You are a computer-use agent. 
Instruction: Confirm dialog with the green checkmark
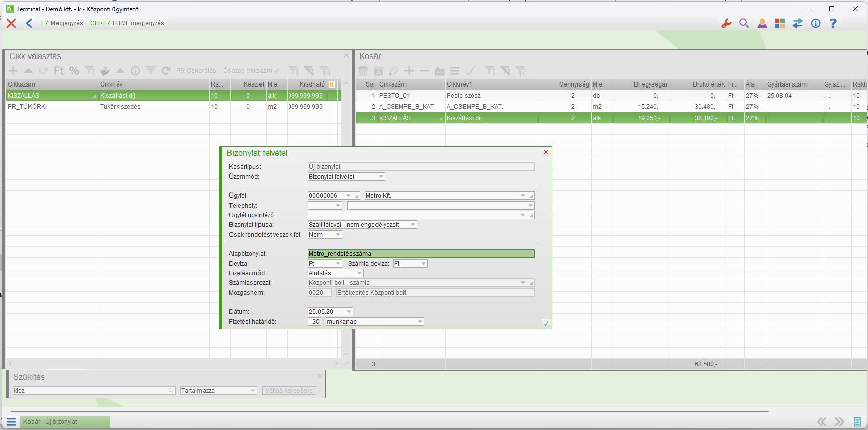click(x=546, y=323)
